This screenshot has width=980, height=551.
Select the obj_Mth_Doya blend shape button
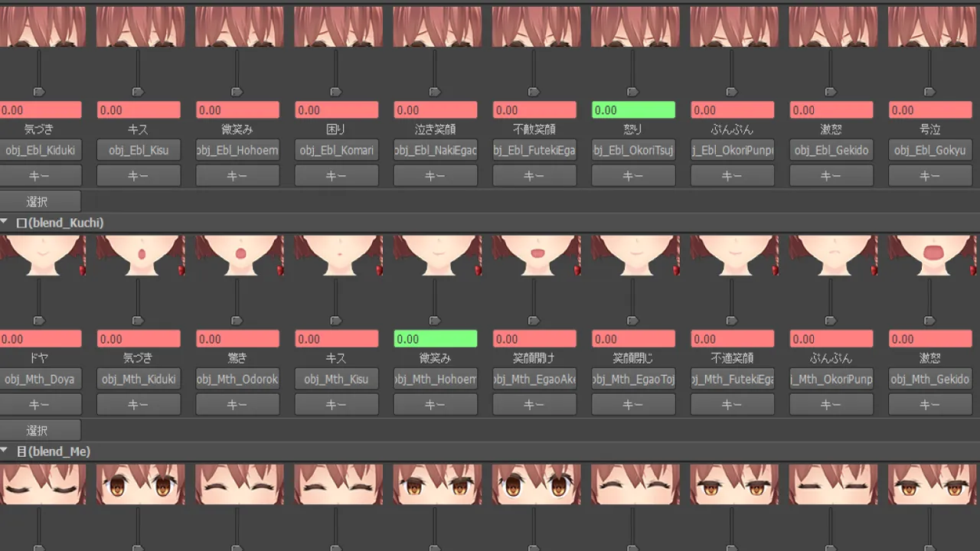pos(40,379)
